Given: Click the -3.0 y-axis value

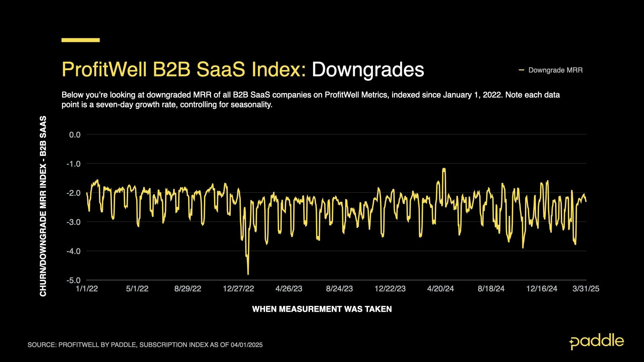Looking at the screenshot, I should [73, 222].
